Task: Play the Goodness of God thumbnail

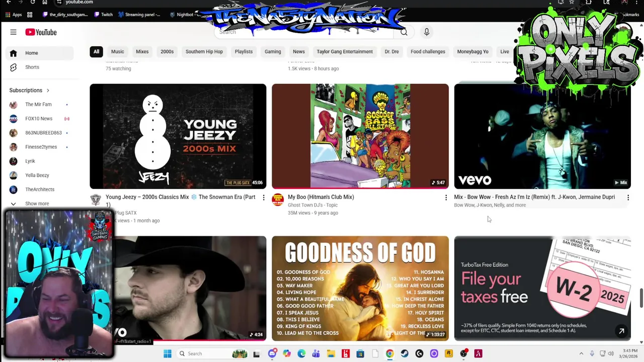Action: [360, 289]
